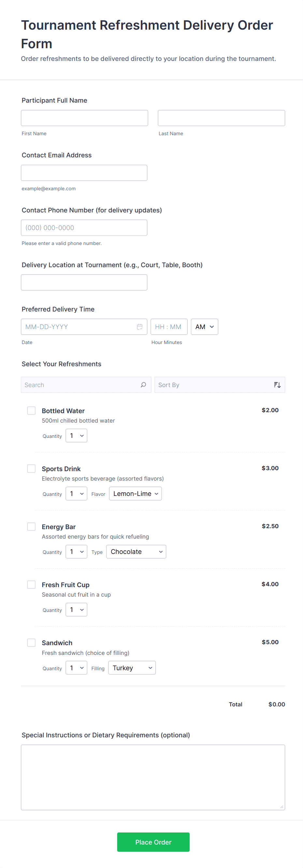Check the Sandwich item checkbox

pyautogui.click(x=31, y=642)
